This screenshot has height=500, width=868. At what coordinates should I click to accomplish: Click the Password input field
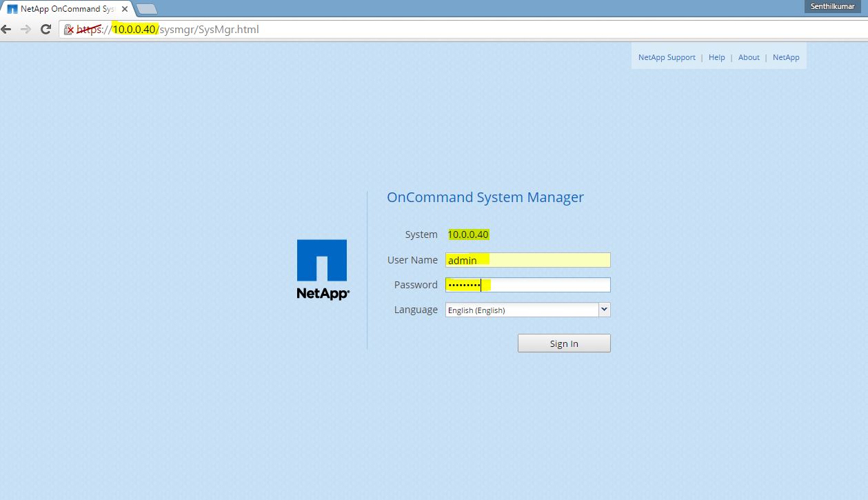(x=527, y=284)
